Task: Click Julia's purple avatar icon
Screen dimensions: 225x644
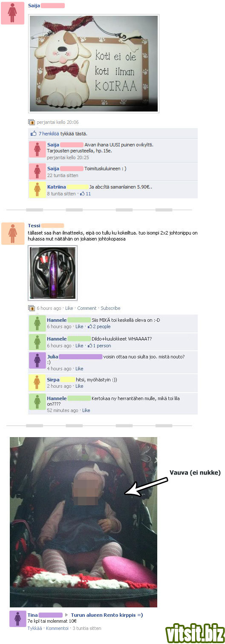Action: coord(37,361)
